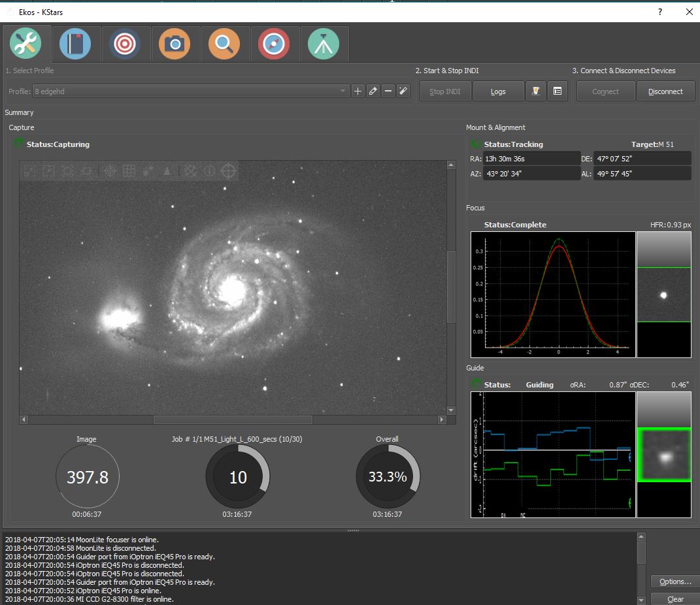Click the DE declination field

point(642,158)
